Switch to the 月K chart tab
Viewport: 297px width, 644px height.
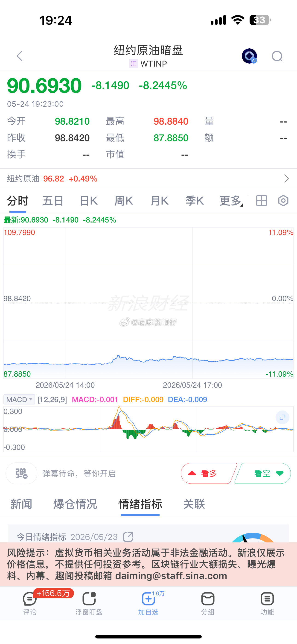160,201
